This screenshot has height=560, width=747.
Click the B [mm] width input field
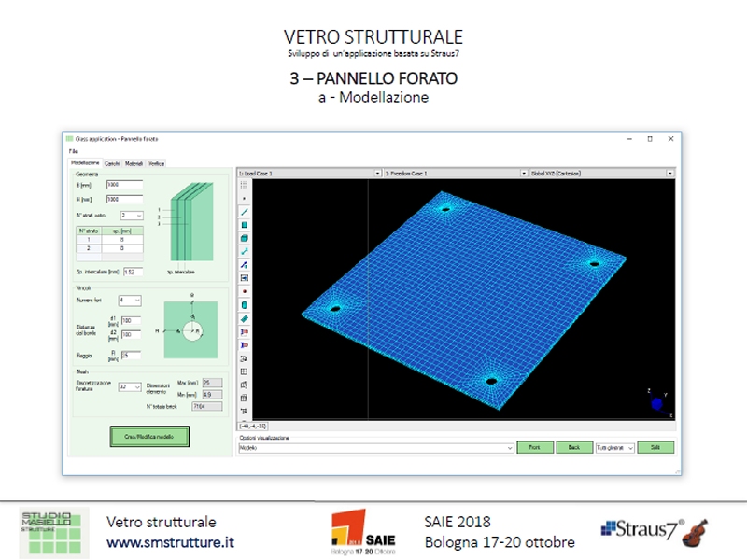tap(124, 185)
